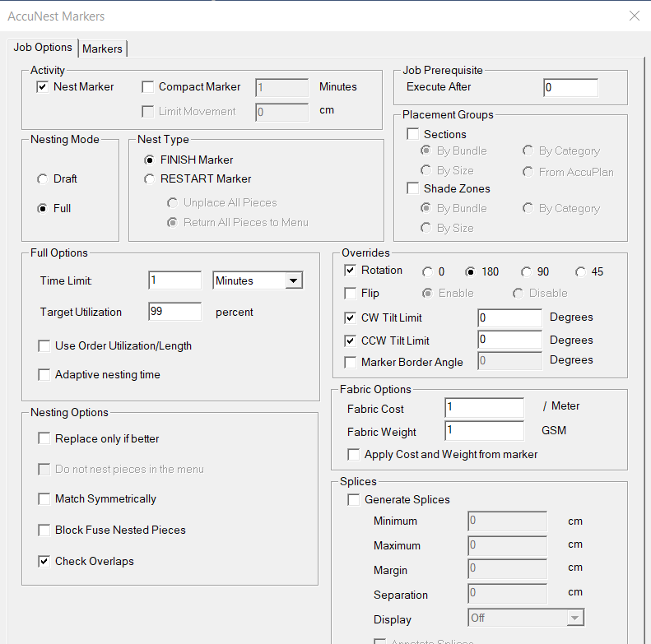This screenshot has width=651, height=644.
Task: Enable Apply Cost and Weight from marker
Action: (x=354, y=454)
